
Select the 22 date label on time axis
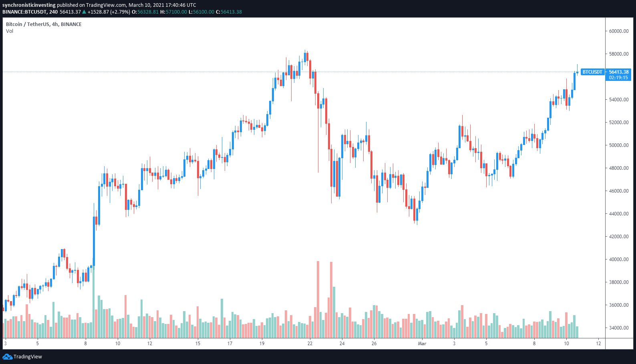310,344
